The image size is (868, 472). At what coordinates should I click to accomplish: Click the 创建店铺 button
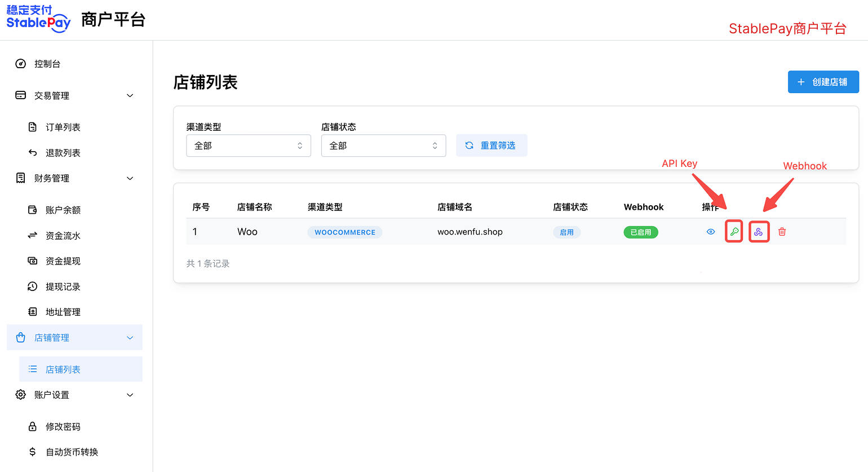click(x=823, y=82)
